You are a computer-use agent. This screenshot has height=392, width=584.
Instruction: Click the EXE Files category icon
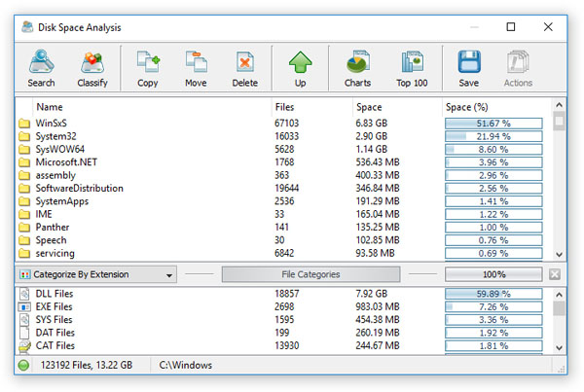point(24,306)
